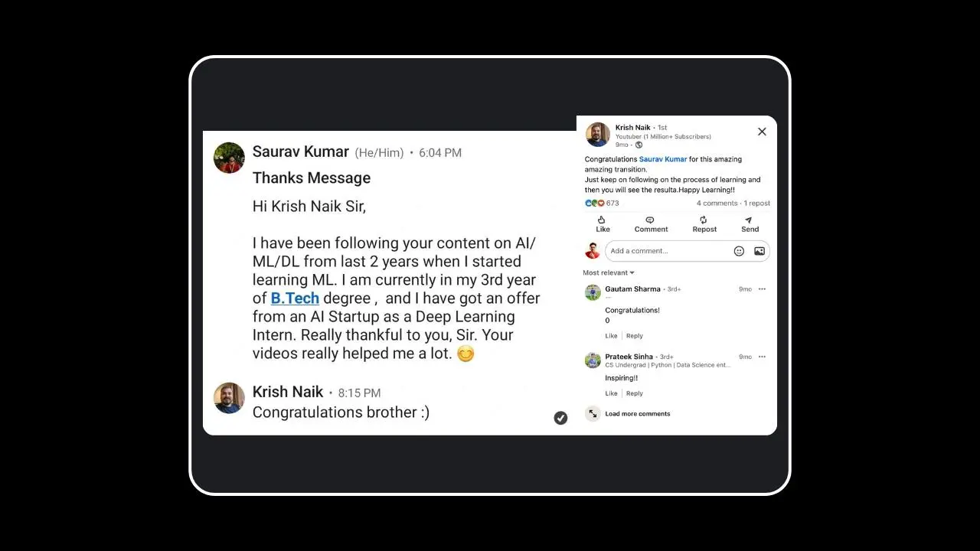Close the post panel with the X
The height and width of the screenshot is (551, 980).
pos(762,132)
